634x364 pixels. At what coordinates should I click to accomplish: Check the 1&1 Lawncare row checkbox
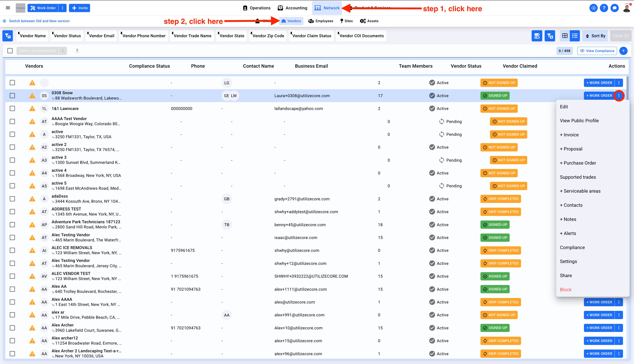[x=12, y=109]
